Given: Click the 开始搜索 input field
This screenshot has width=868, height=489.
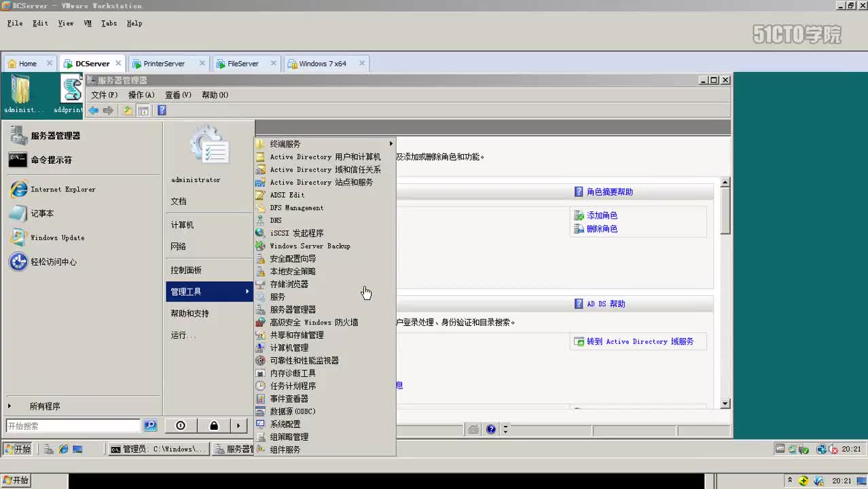Looking at the screenshot, I should [73, 426].
